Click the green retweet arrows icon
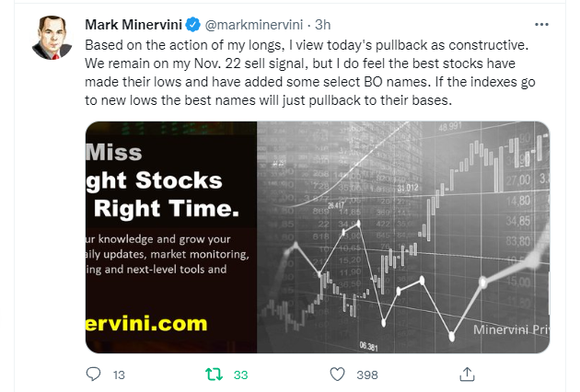Screen dimensions: 580x392 pos(211,374)
